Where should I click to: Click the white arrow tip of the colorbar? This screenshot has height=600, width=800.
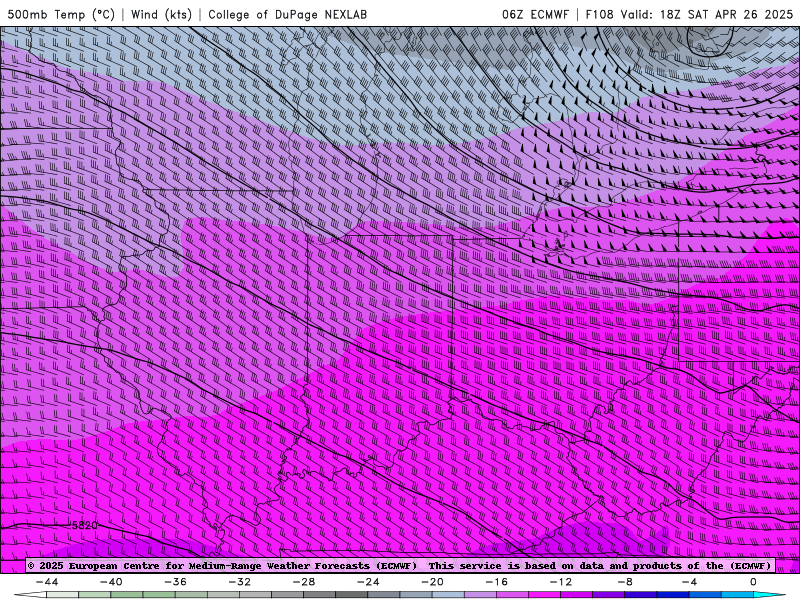pyautogui.click(x=30, y=595)
